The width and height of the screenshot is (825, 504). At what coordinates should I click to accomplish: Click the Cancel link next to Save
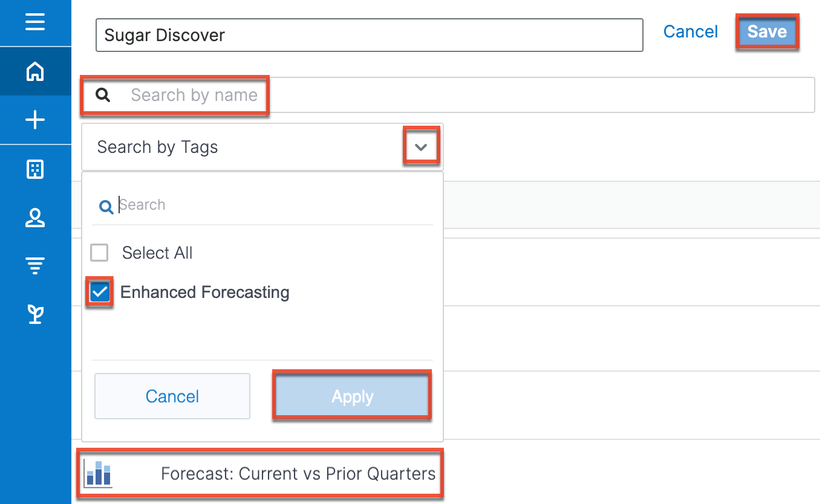[691, 31]
